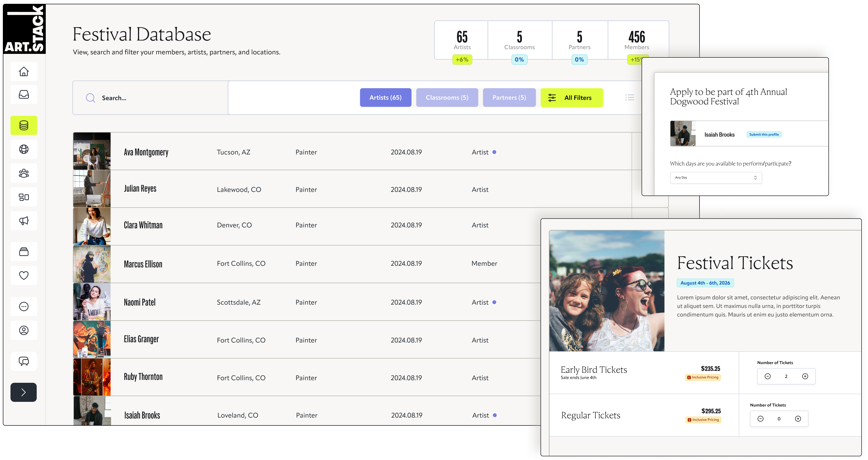The width and height of the screenshot is (868, 460).
Task: Open the Any Day availability dropdown
Action: (716, 178)
